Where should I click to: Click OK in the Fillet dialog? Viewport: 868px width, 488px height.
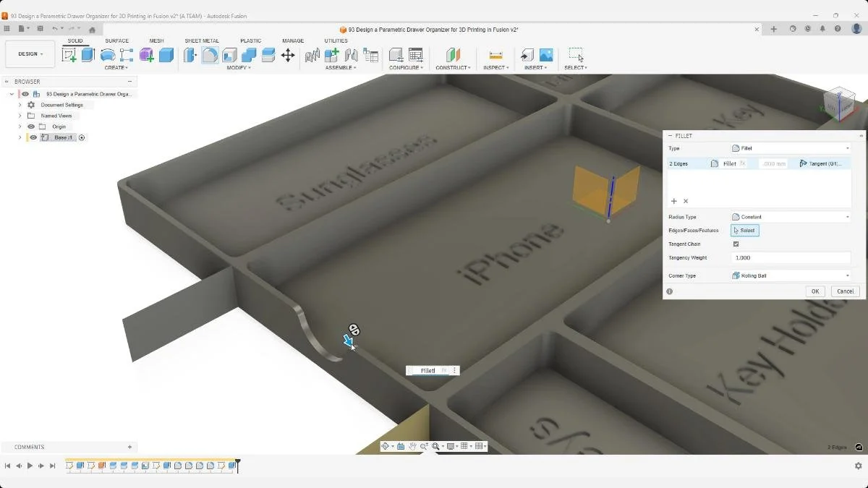point(815,291)
